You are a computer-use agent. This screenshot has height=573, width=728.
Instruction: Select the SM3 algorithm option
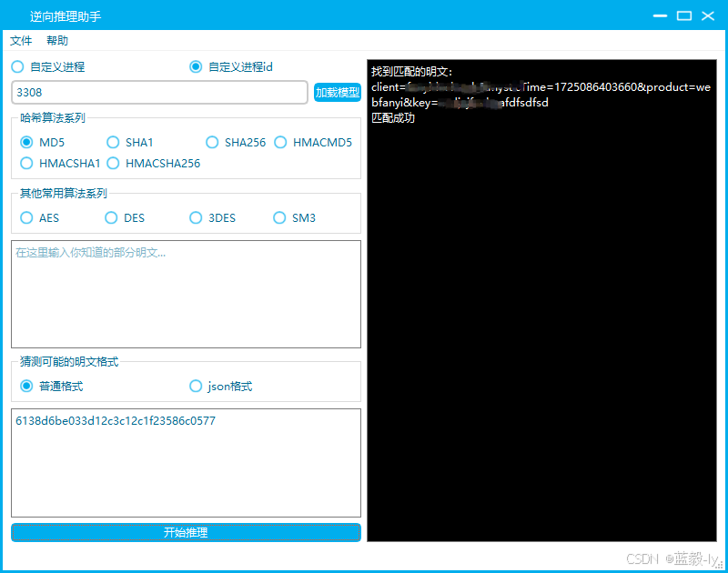(295, 218)
